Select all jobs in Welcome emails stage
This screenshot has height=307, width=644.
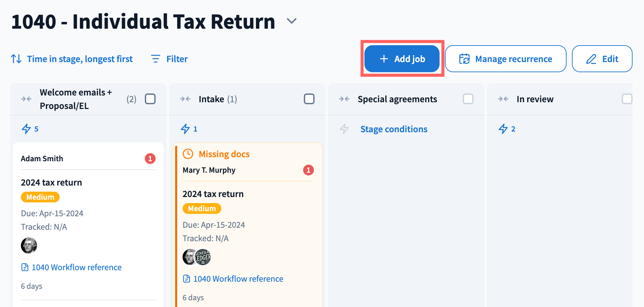150,99
